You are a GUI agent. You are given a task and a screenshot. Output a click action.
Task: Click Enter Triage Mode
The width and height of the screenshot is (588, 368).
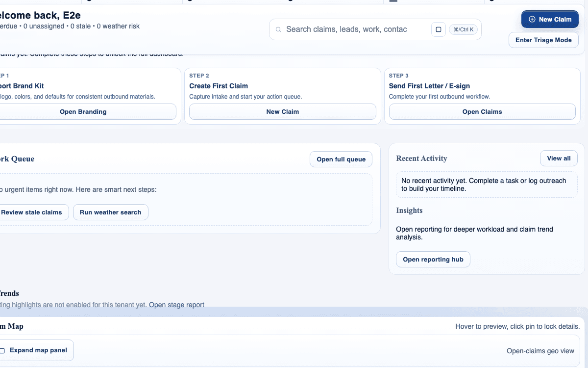[543, 40]
